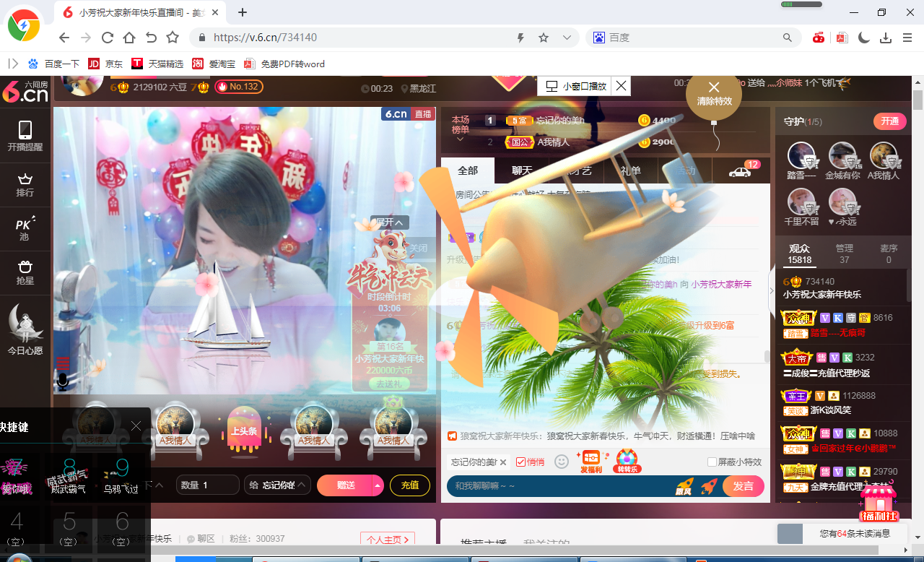Image resolution: width=924 pixels, height=562 pixels.
Task: Open browser main menu hamburger
Action: coord(907,38)
